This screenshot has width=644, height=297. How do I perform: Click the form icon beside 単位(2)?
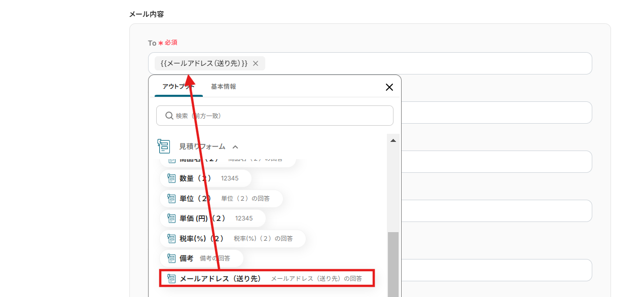[171, 198]
